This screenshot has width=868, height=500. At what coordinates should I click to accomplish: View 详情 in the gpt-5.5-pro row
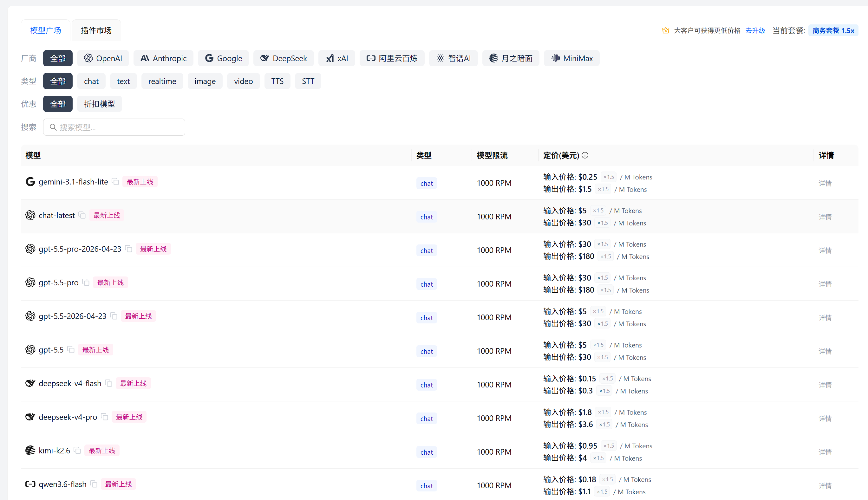coord(825,284)
